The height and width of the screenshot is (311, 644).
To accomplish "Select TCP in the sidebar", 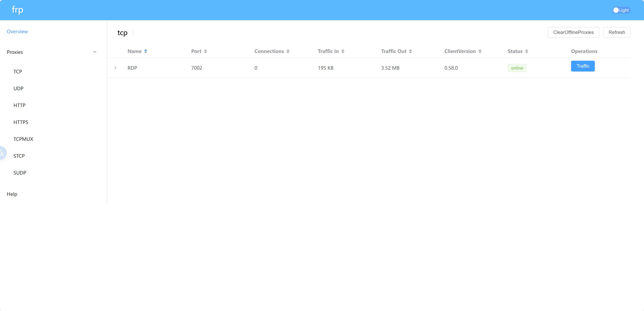I will coord(18,72).
